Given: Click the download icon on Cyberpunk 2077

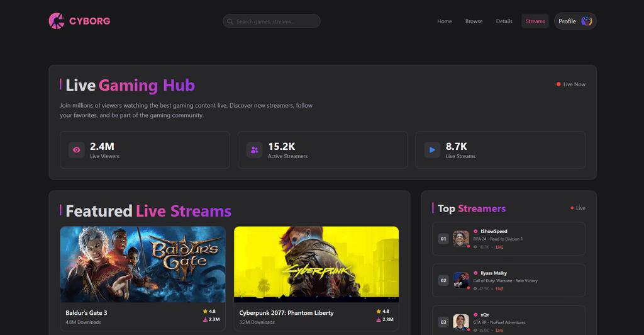Looking at the screenshot, I should [379, 319].
